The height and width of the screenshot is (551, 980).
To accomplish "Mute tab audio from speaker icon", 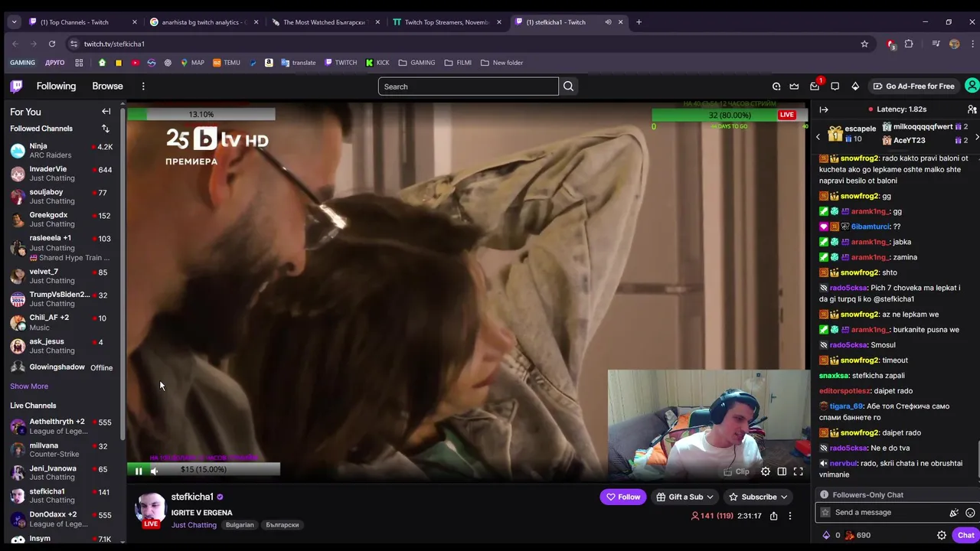I will point(608,22).
